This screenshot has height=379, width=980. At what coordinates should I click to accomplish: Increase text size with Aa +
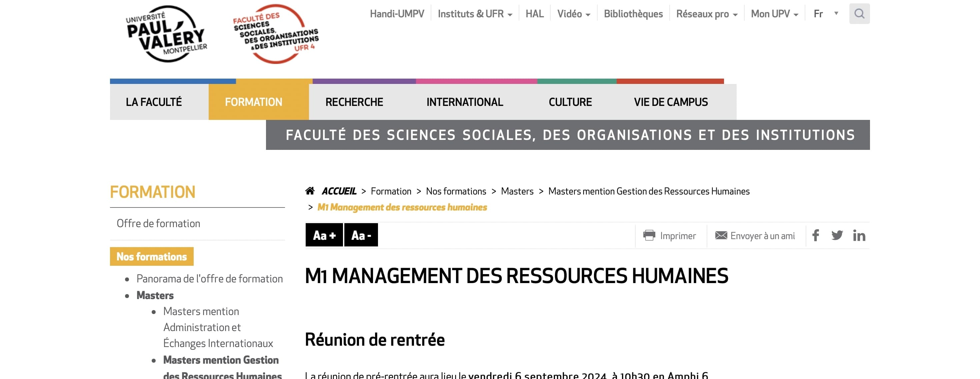(x=324, y=235)
